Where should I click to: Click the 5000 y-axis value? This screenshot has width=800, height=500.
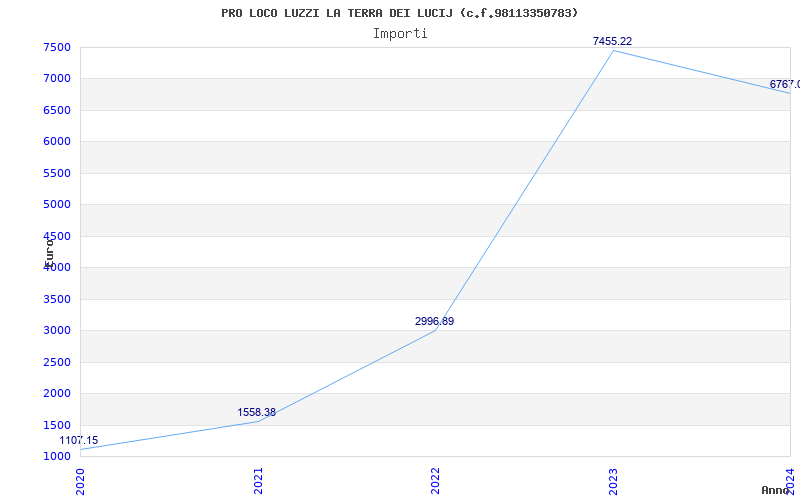57,205
